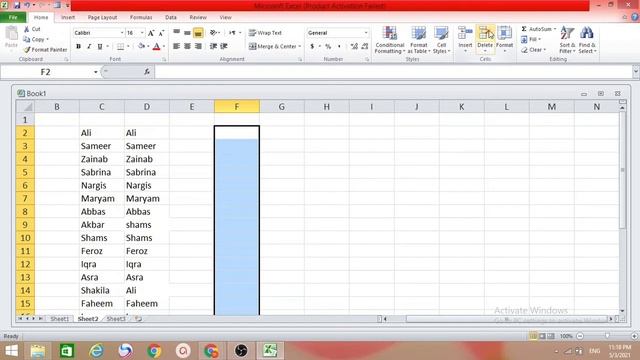
Task: Open Find & Select binoculars menu
Action: [587, 40]
